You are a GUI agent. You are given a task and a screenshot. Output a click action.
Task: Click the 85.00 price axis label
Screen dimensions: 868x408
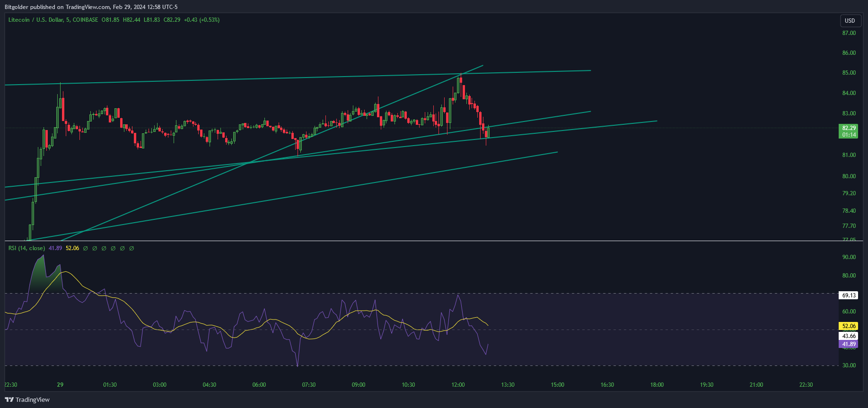point(849,73)
